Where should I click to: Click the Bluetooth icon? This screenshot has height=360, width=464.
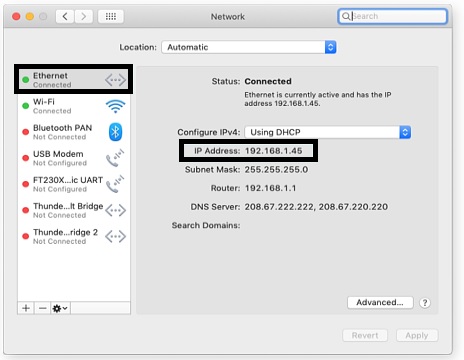[115, 132]
